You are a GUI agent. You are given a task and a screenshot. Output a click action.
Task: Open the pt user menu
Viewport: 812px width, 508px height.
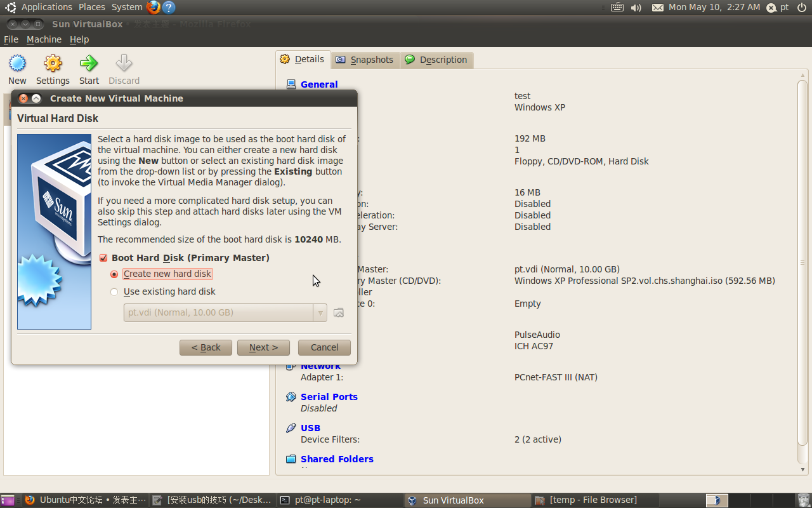778,7
